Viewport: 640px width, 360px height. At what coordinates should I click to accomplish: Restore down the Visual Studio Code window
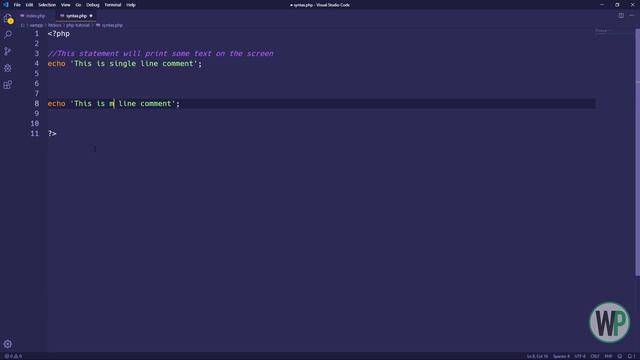coord(617,5)
